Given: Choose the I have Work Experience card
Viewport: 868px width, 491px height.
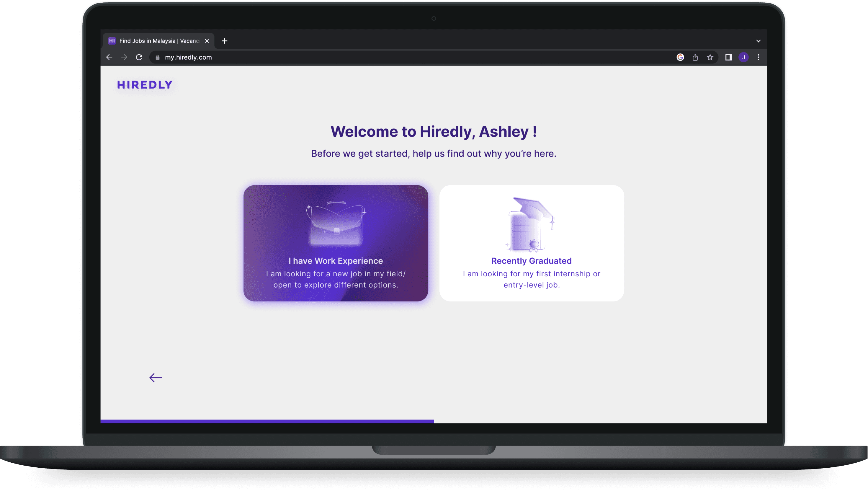Looking at the screenshot, I should click(x=336, y=243).
